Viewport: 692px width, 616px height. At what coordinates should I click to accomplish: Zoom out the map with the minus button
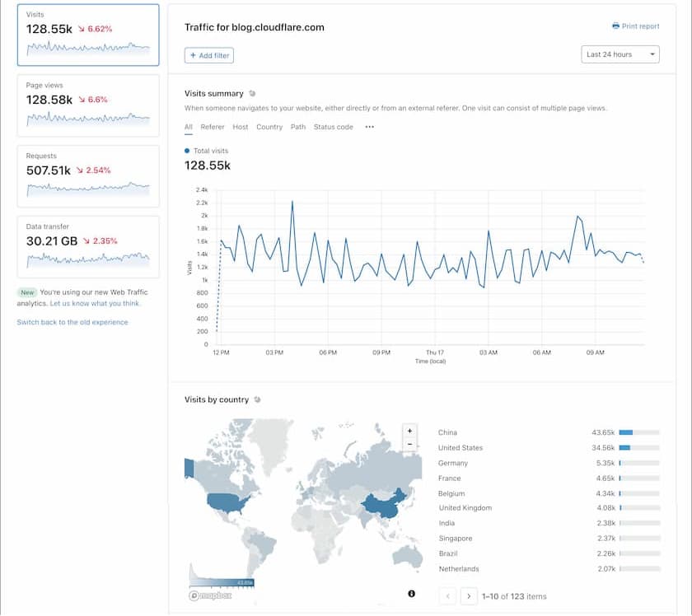409,445
